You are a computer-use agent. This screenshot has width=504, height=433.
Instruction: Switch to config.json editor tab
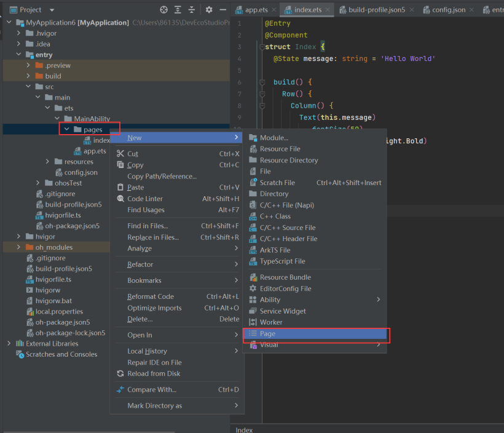[x=449, y=10]
